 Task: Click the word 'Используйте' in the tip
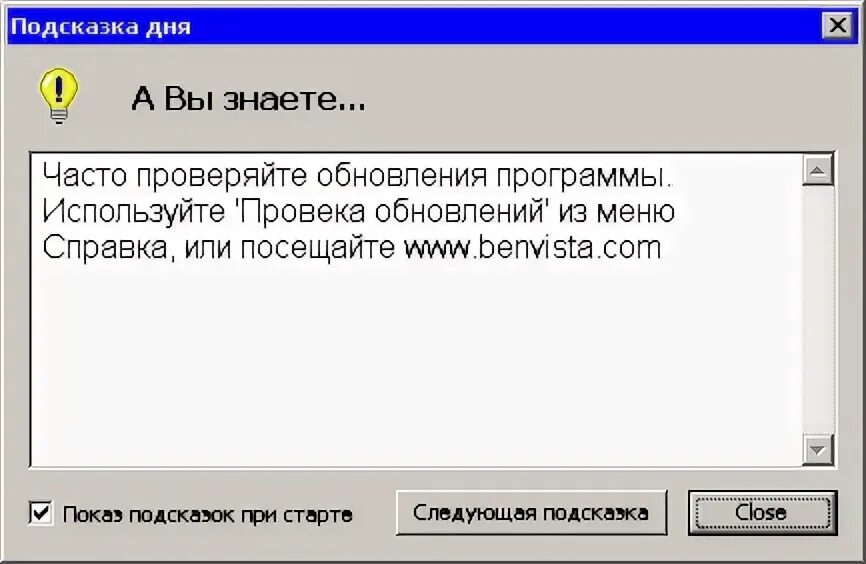[134, 212]
